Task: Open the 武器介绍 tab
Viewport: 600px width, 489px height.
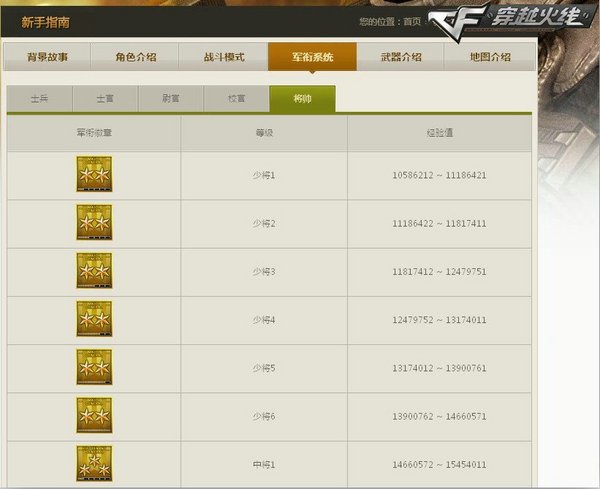Action: click(401, 57)
